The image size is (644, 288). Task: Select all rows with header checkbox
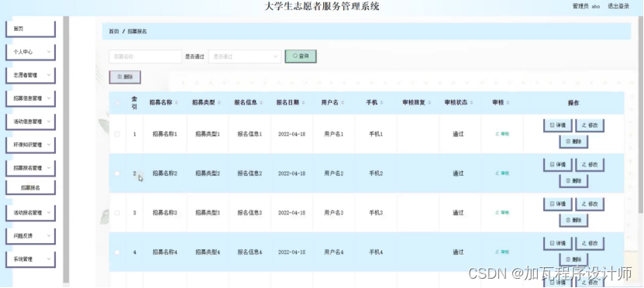(118, 103)
